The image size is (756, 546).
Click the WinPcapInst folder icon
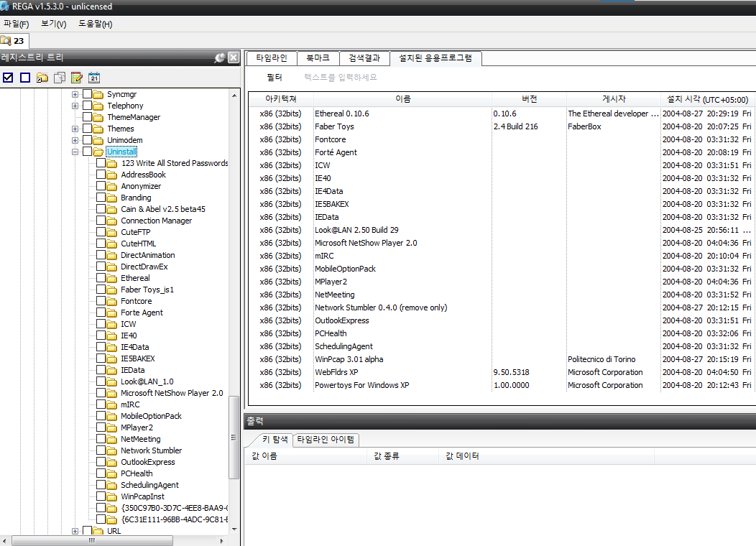[x=112, y=496]
